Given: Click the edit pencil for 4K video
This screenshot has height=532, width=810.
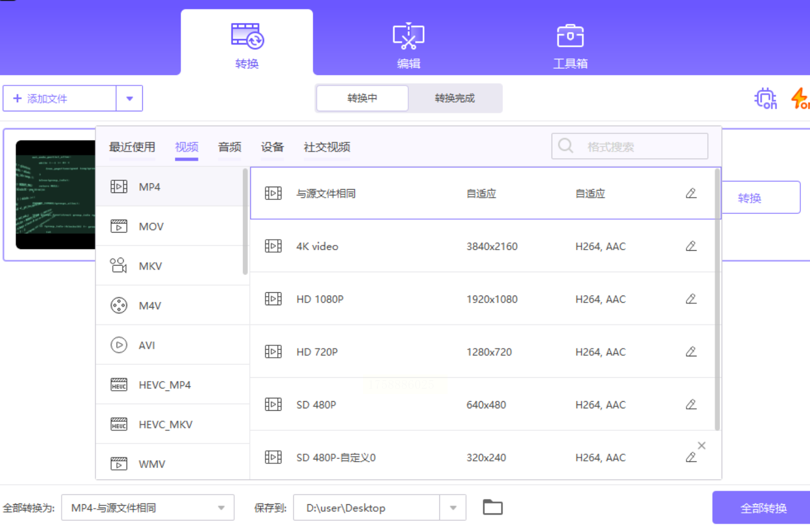Looking at the screenshot, I should pos(691,246).
